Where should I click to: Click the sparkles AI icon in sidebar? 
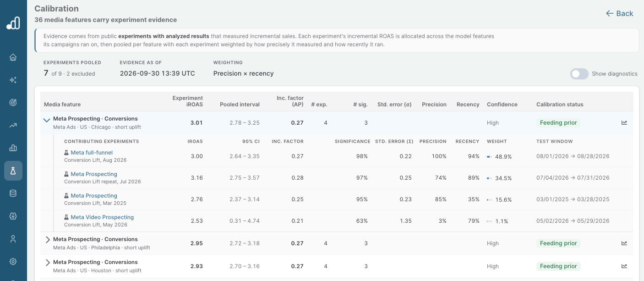click(13, 80)
